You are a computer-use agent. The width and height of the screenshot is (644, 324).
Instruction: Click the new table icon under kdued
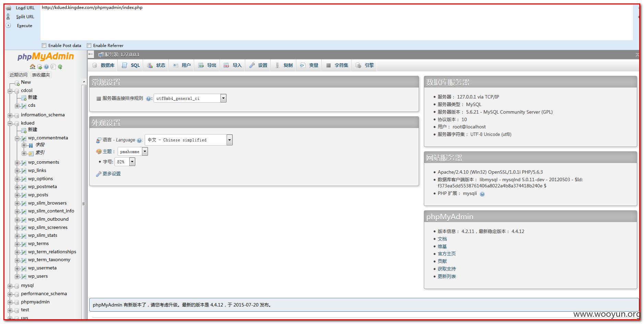(x=24, y=130)
